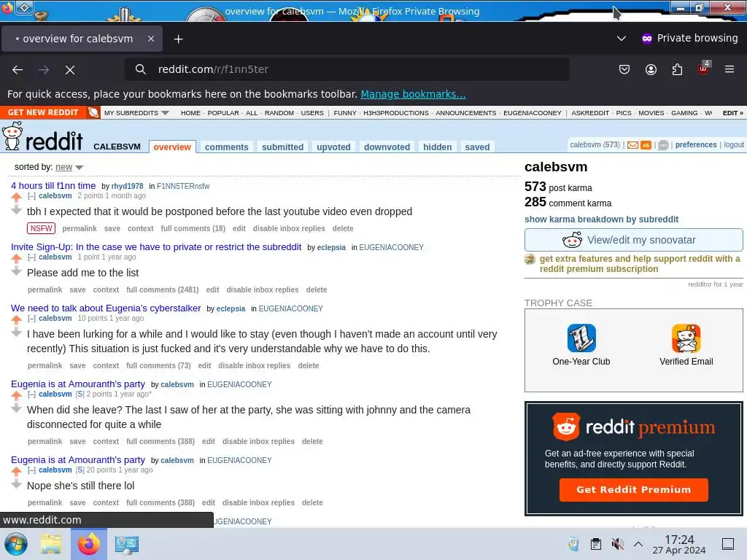Open the Manage bookmarks link
Image resolution: width=747 pixels, height=560 pixels.
pos(413,94)
